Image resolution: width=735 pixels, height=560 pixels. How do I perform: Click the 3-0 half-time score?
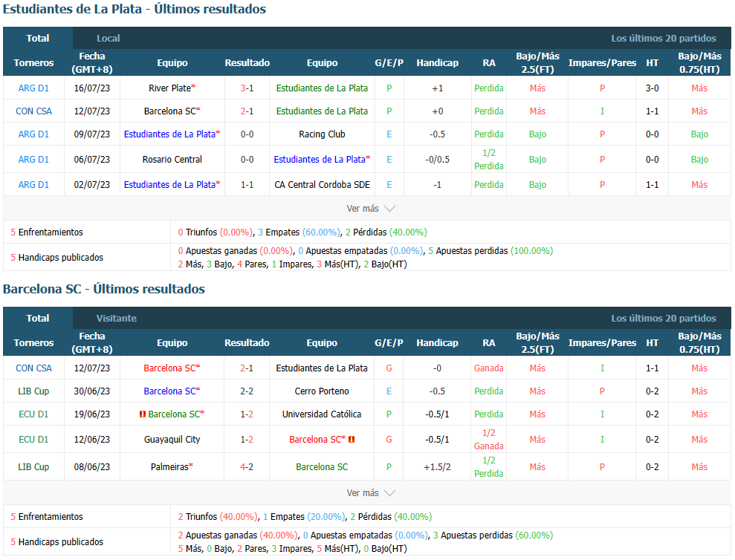pyautogui.click(x=652, y=88)
